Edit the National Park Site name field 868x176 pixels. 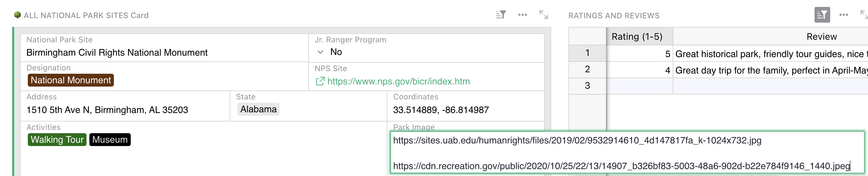coord(117,53)
